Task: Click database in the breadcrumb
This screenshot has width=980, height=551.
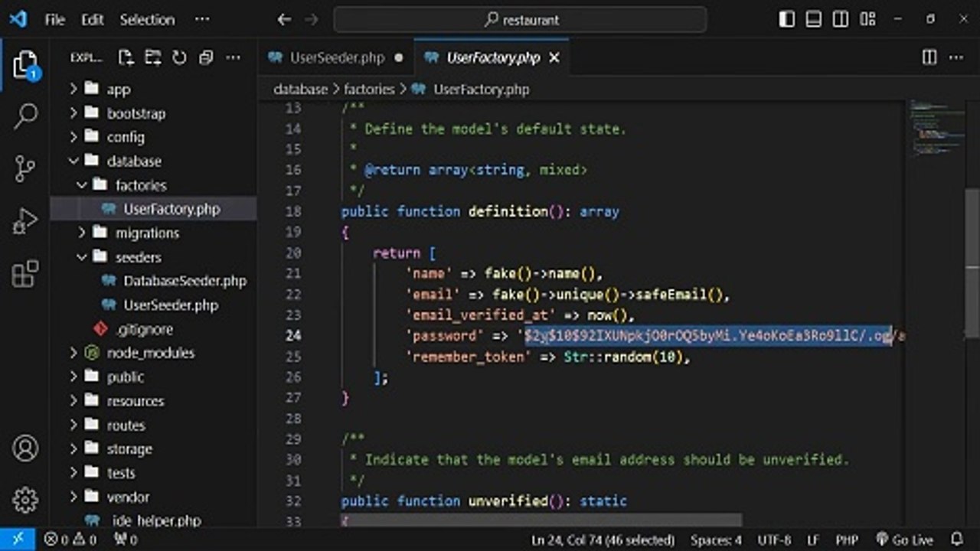Action: tap(300, 90)
